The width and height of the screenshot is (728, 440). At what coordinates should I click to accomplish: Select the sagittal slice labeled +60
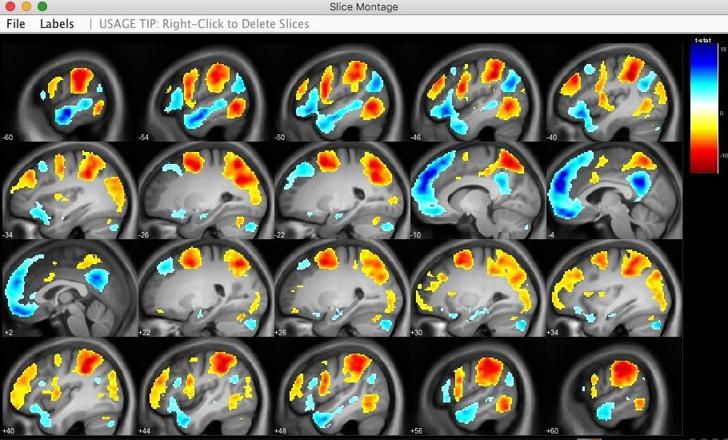point(613,386)
